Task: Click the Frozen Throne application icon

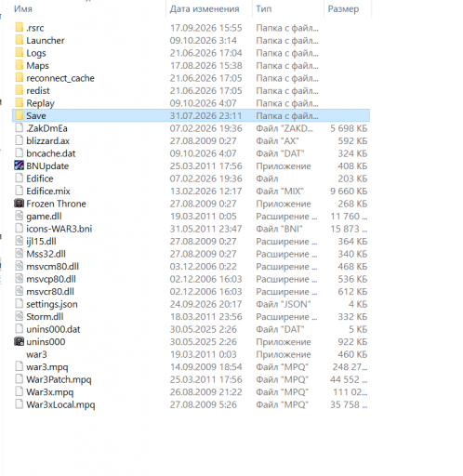Action: [x=20, y=203]
